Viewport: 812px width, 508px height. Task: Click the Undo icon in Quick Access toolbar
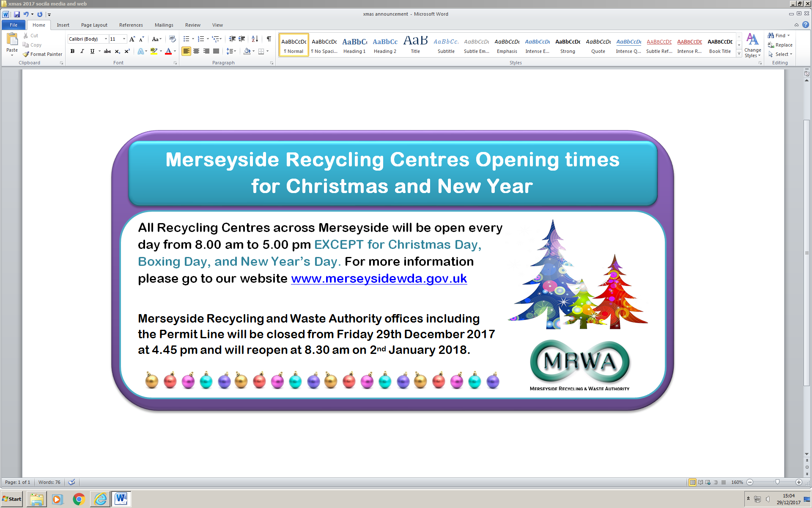[26, 14]
